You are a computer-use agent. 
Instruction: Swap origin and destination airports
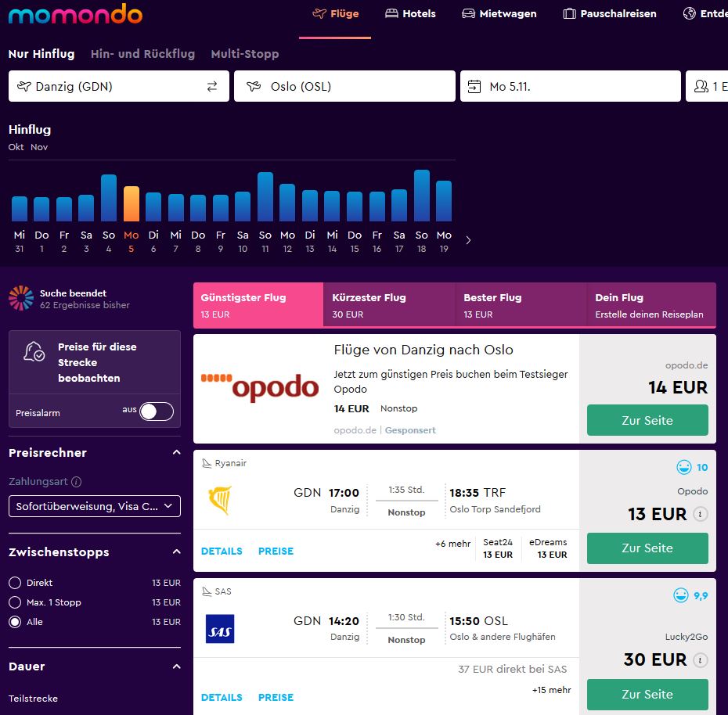tap(211, 86)
